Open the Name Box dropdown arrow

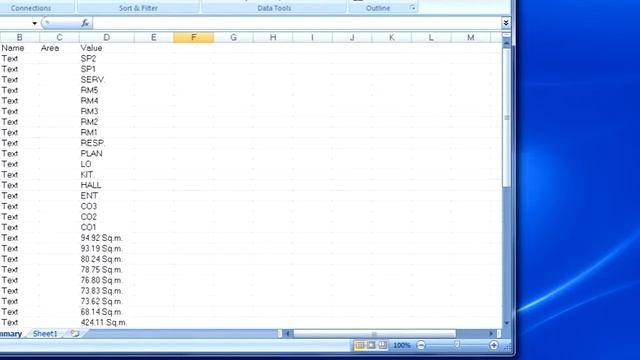pyautogui.click(x=34, y=23)
